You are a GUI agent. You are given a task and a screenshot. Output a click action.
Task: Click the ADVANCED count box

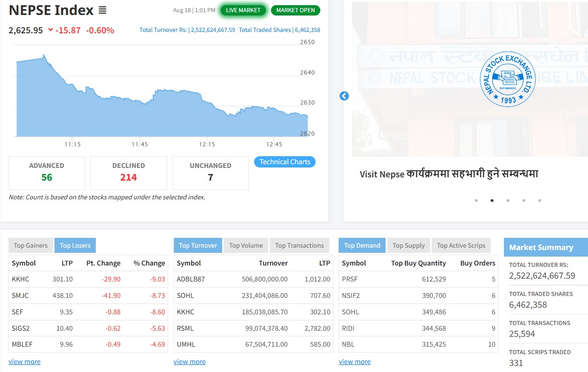coord(46,173)
